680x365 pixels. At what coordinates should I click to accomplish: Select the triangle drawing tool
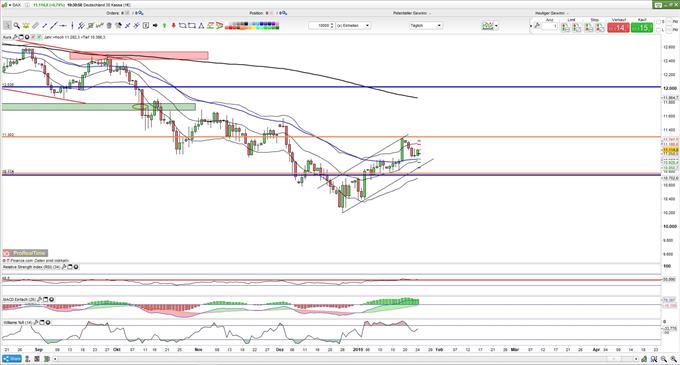pos(201,26)
